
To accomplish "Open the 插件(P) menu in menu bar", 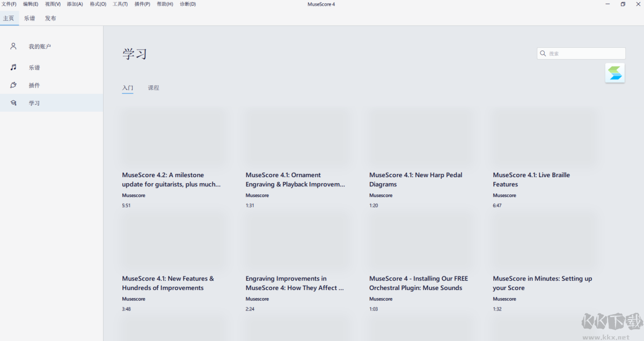I will click(x=142, y=4).
